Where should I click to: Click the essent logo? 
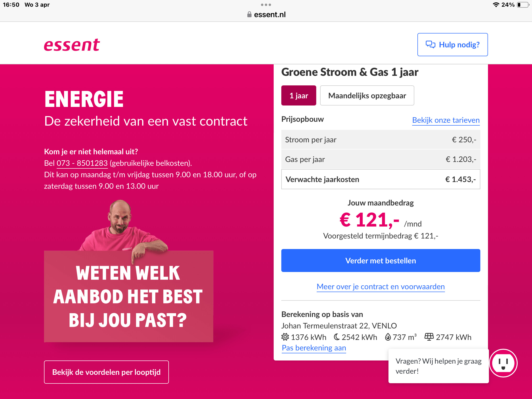click(72, 45)
